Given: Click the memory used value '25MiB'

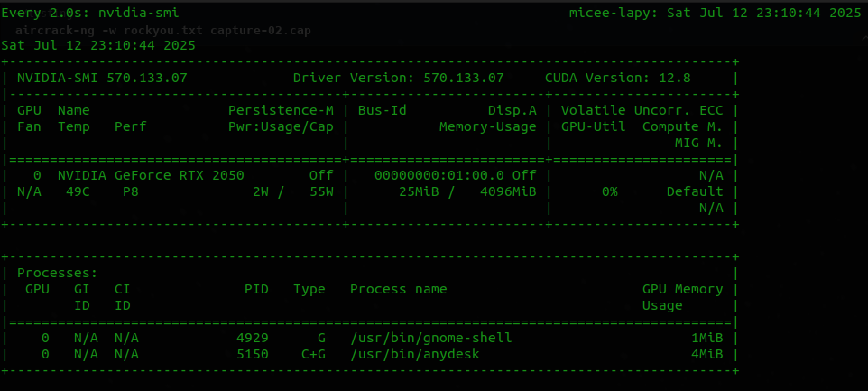Looking at the screenshot, I should point(419,192).
